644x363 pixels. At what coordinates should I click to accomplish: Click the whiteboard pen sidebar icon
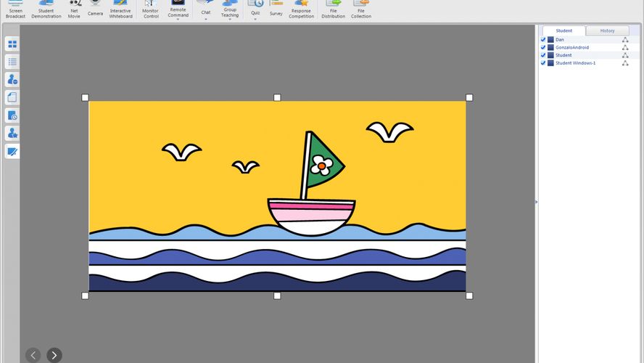pyautogui.click(x=12, y=152)
